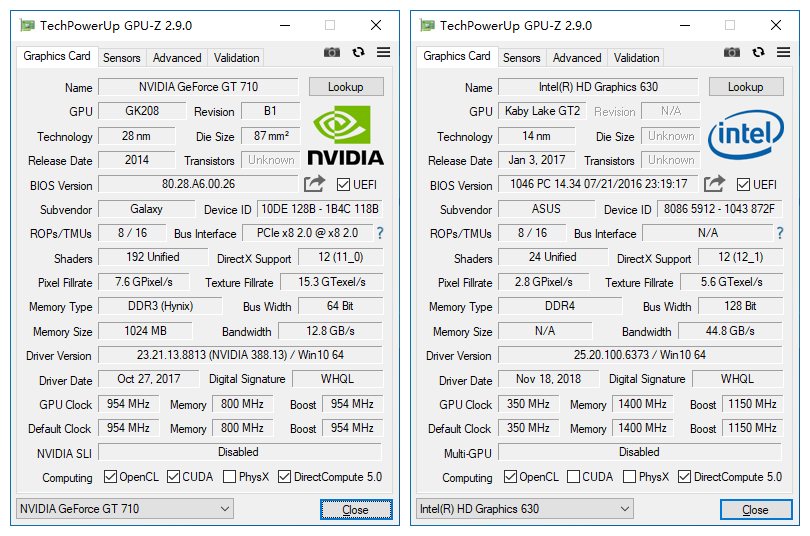Click the Multi-GPU Disabled field
The width and height of the screenshot is (810, 536).
640,452
